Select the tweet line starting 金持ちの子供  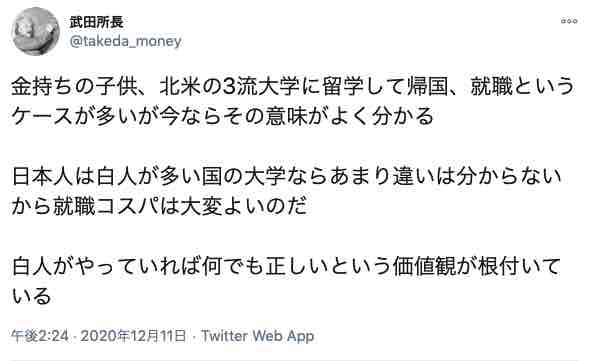coord(293,87)
